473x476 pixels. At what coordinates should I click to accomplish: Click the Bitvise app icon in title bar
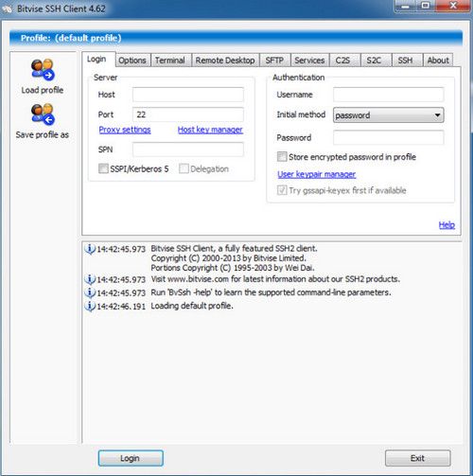7,9
